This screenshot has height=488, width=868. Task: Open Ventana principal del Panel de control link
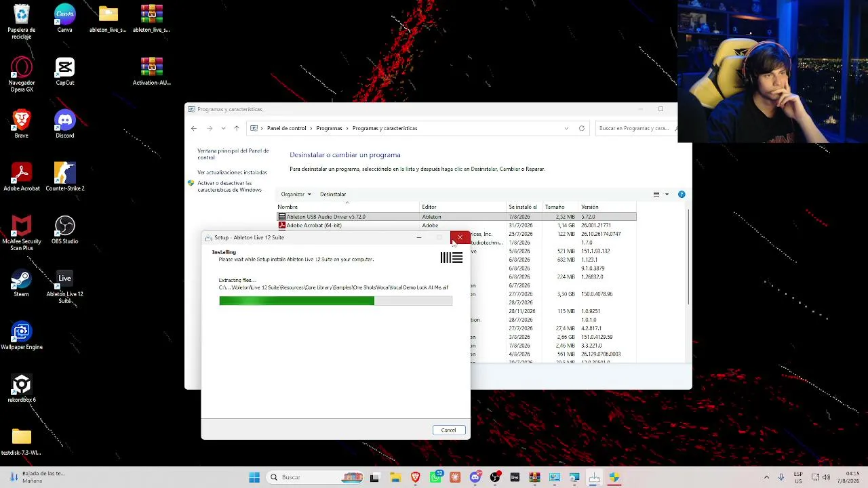pyautogui.click(x=233, y=154)
